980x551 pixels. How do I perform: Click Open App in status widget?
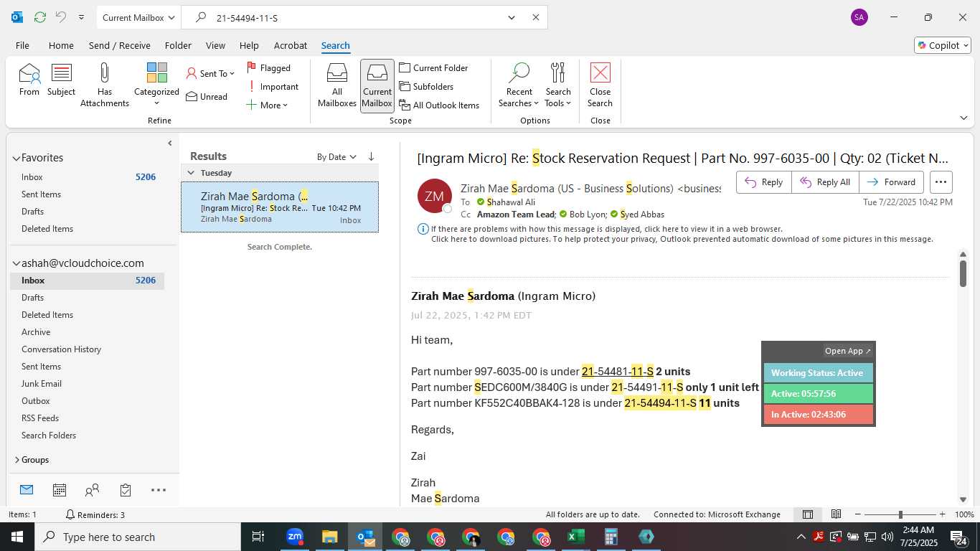pos(847,351)
